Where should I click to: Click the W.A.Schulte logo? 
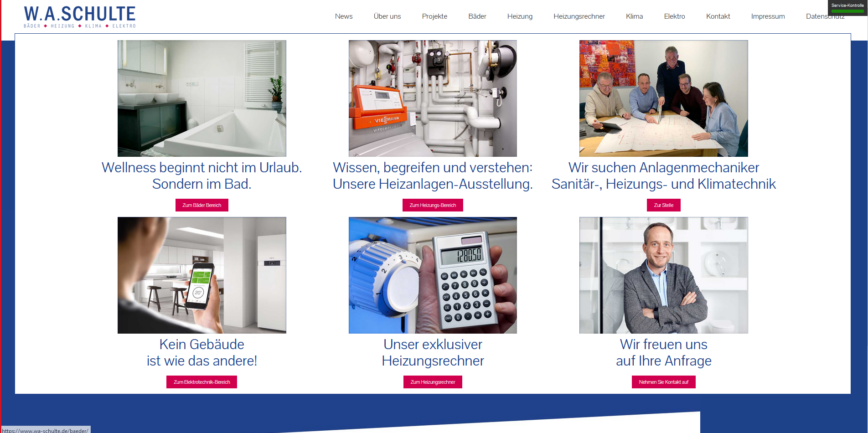coord(80,17)
